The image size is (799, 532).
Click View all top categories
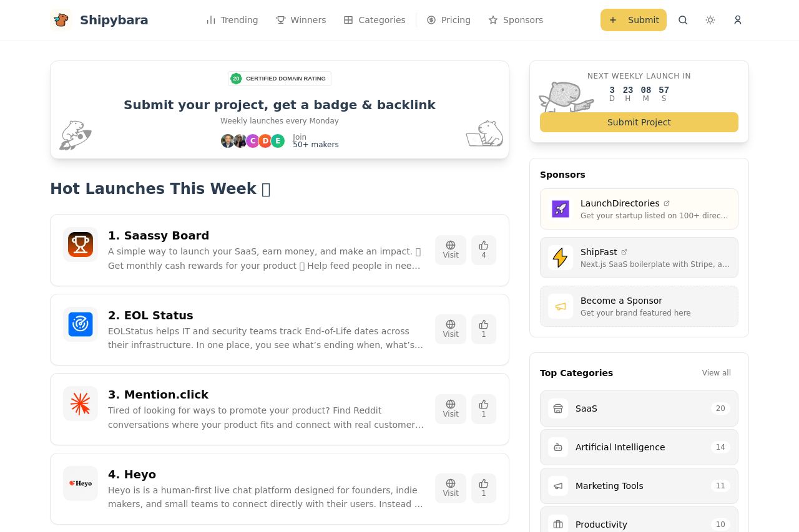(x=716, y=373)
